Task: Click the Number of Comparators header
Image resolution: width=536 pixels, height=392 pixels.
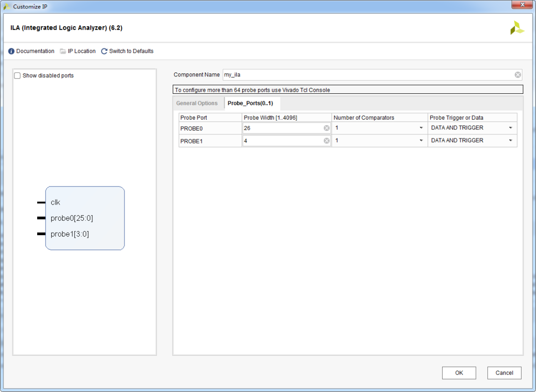Action: (380, 118)
